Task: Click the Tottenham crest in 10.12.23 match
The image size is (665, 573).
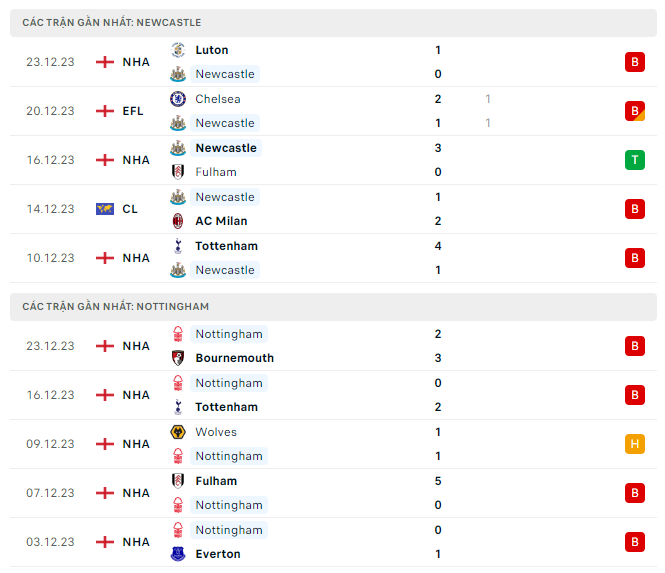Action: pos(178,246)
